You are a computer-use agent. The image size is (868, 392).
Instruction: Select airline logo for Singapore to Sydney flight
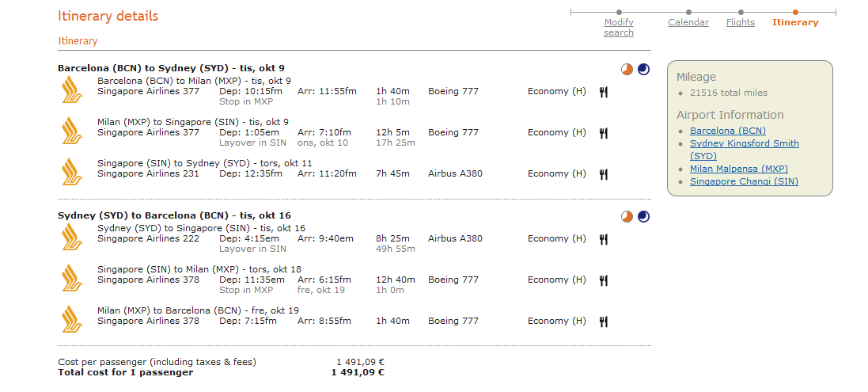72,172
